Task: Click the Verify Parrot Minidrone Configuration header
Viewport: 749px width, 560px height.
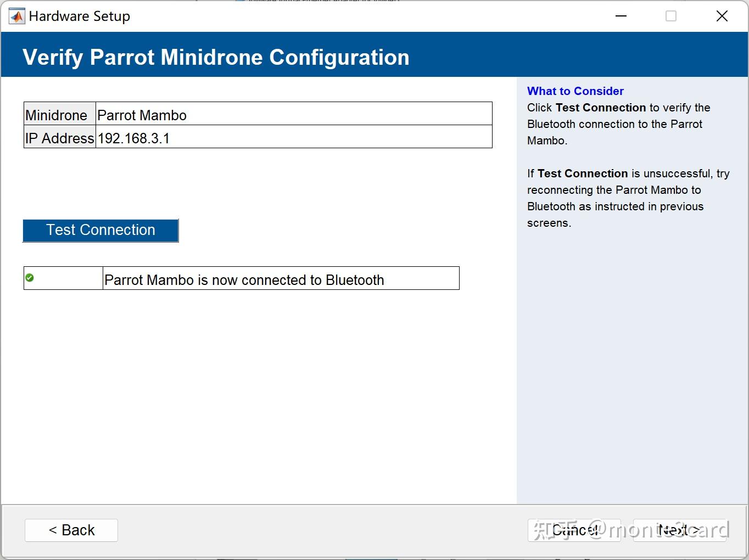Action: tap(216, 56)
